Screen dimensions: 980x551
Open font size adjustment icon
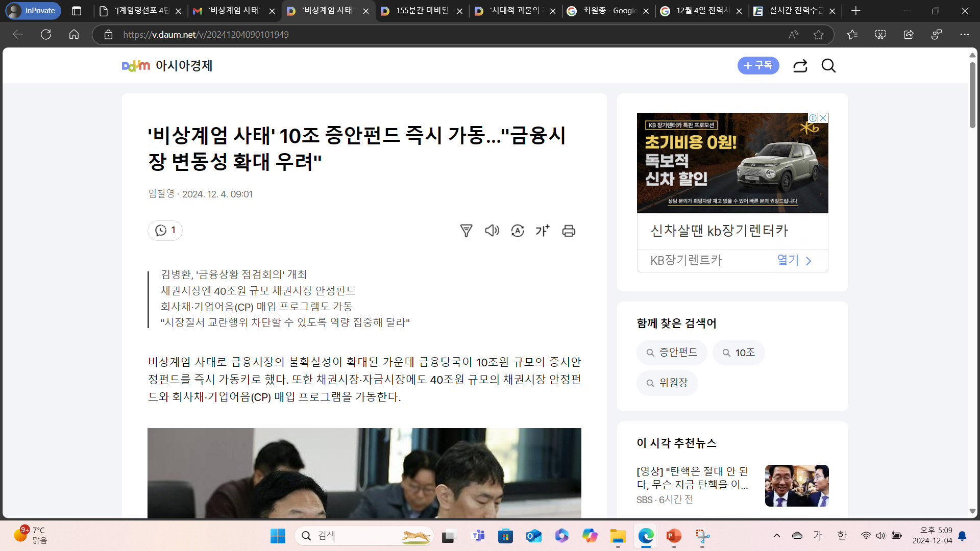click(x=543, y=231)
